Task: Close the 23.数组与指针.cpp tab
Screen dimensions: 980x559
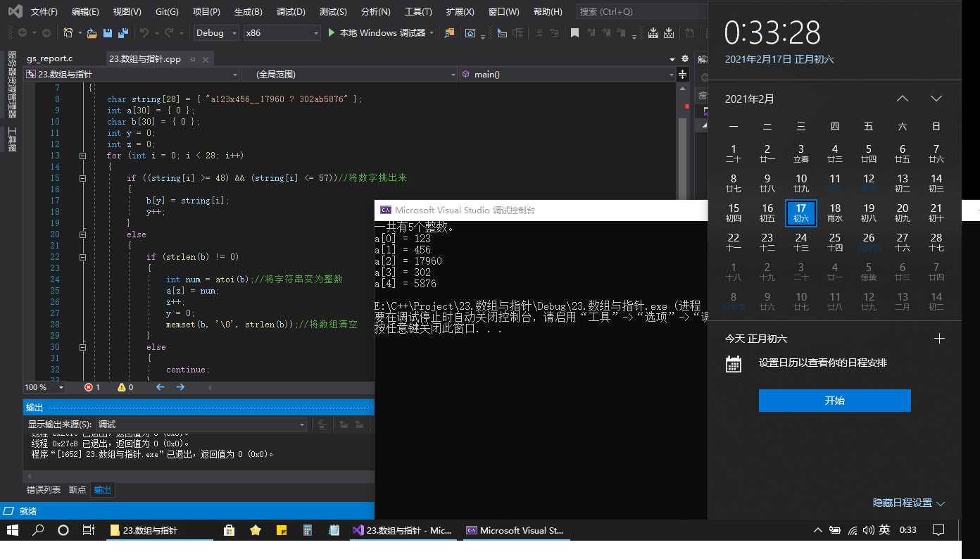Action: 205,59
